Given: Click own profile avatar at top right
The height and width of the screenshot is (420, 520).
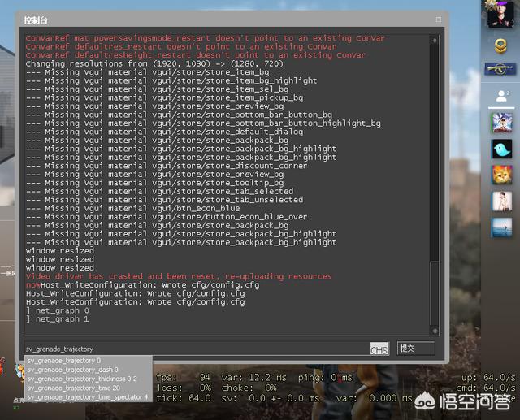Looking at the screenshot, I should tap(500, 13).
